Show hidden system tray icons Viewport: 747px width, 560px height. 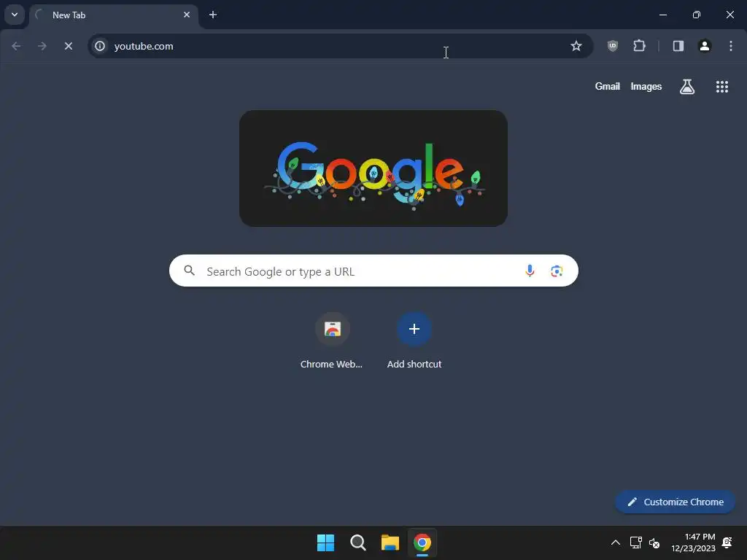pos(616,542)
